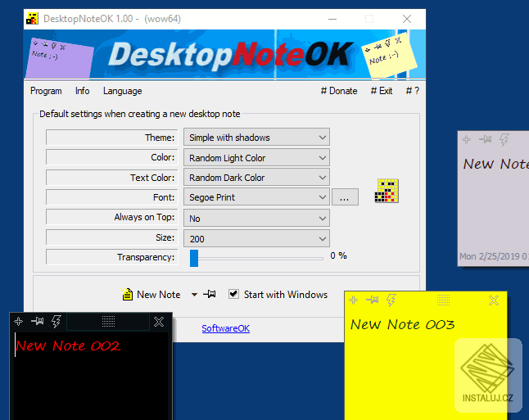The image size is (529, 420).
Task: Open the Text Color dropdown
Action: click(256, 177)
